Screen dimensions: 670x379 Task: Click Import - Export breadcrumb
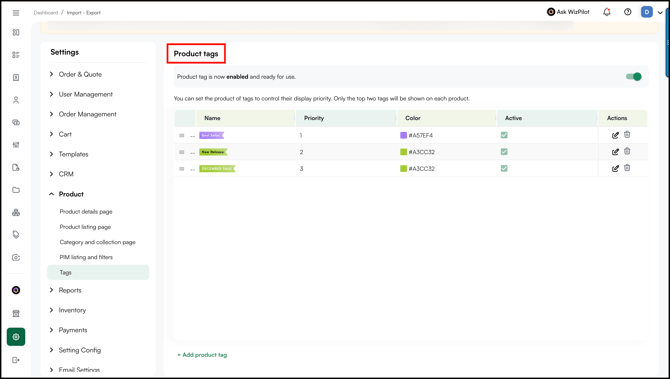pyautogui.click(x=84, y=13)
